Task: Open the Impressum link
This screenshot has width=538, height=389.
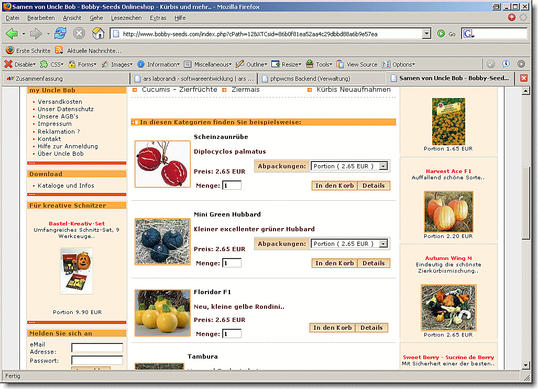Action: pyautogui.click(x=55, y=123)
